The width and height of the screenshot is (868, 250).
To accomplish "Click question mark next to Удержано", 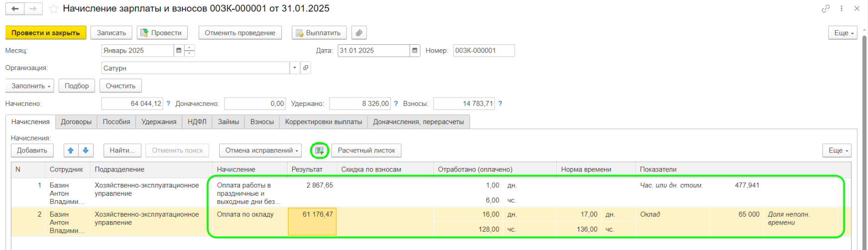I will (x=396, y=104).
